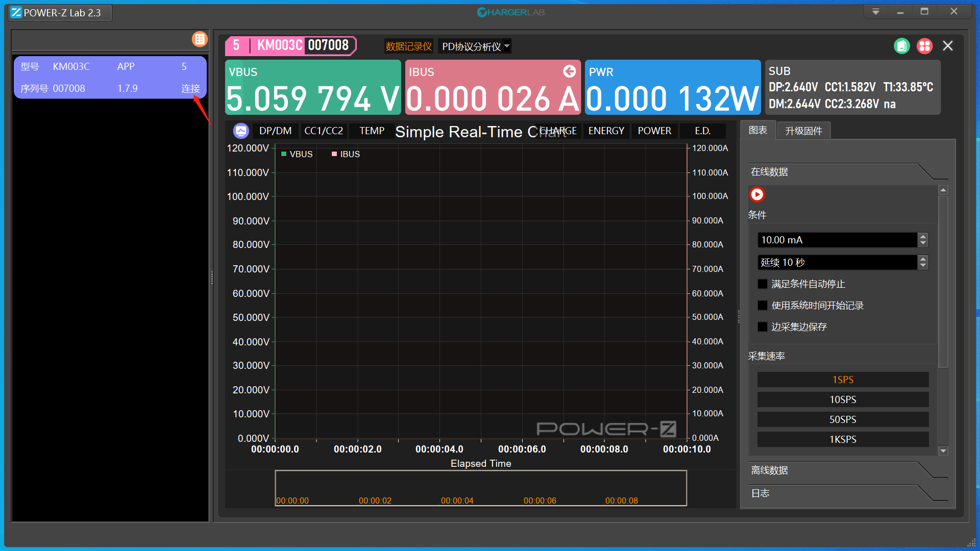Open title bar dropdown menu icon
The image size is (980, 551).
[x=876, y=12]
